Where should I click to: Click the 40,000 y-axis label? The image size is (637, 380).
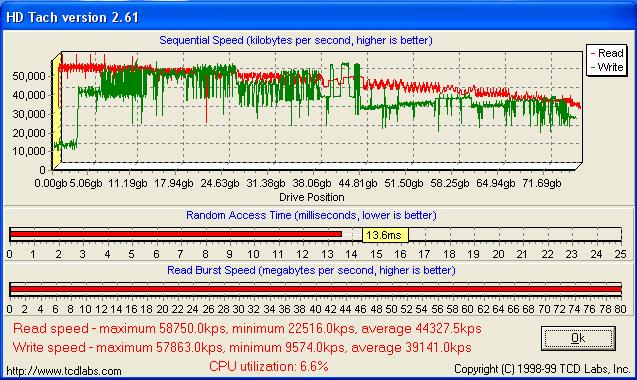pos(29,95)
